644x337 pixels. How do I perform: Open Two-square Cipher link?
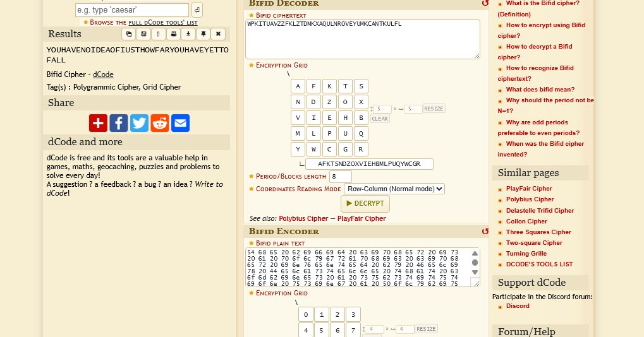point(534,243)
